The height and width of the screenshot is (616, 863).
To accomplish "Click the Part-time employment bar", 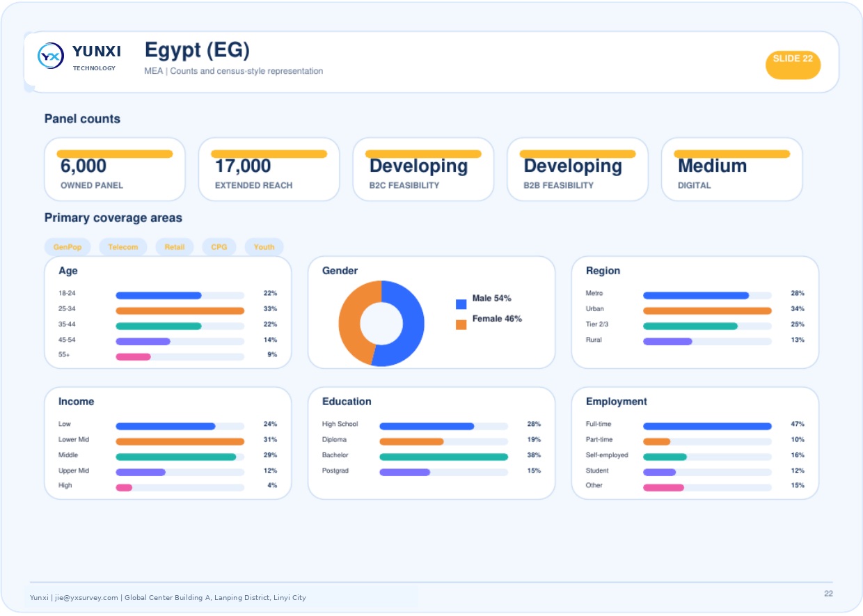I will [x=707, y=441].
